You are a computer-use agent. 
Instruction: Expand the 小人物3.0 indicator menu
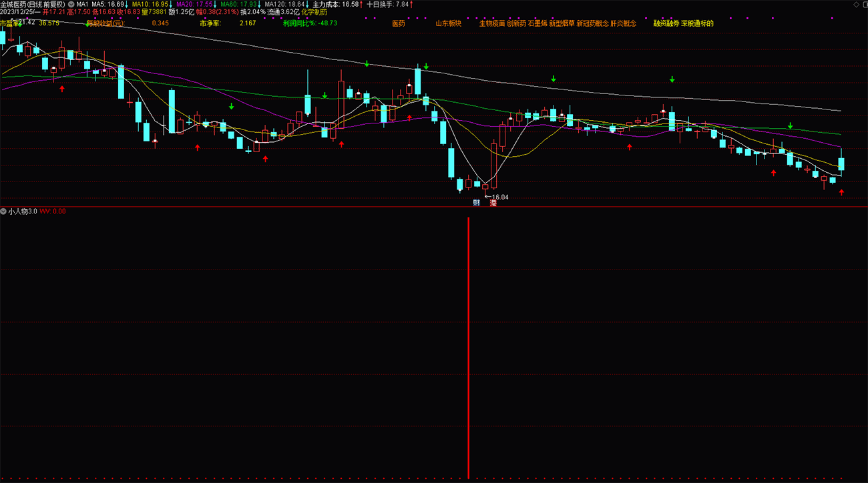coord(4,211)
